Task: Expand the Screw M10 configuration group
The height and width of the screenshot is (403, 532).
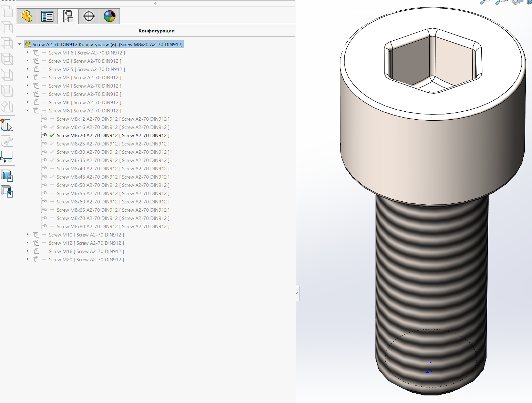Action: 28,235
